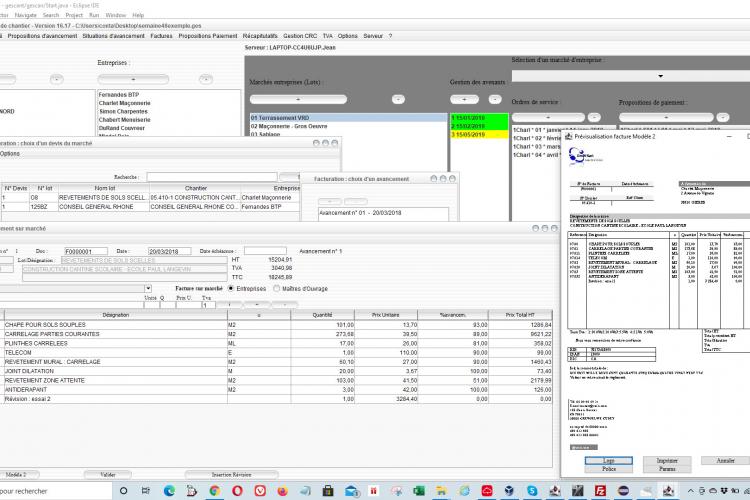
Task: Open the Microsoft Store taskbar icon
Action: (x=328, y=490)
